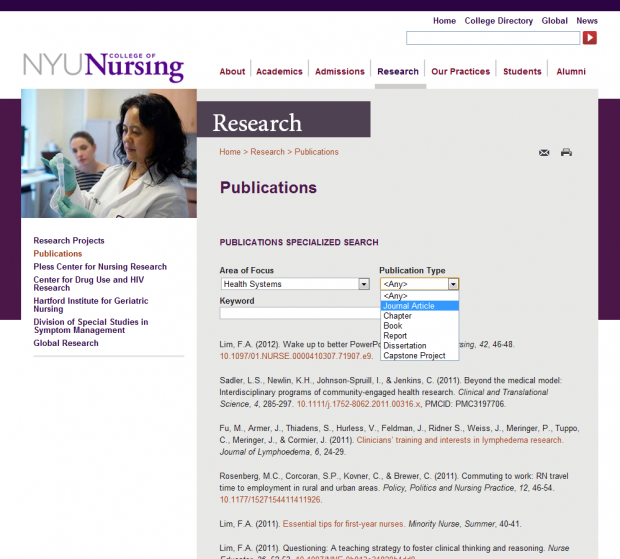Click the Research banner title
The width and height of the screenshot is (620, 559).
(257, 123)
